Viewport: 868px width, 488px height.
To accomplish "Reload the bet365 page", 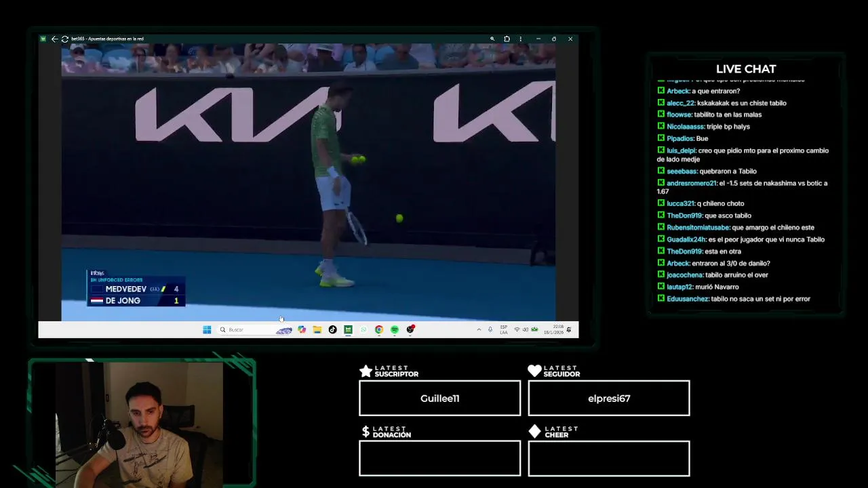I will pyautogui.click(x=64, y=39).
